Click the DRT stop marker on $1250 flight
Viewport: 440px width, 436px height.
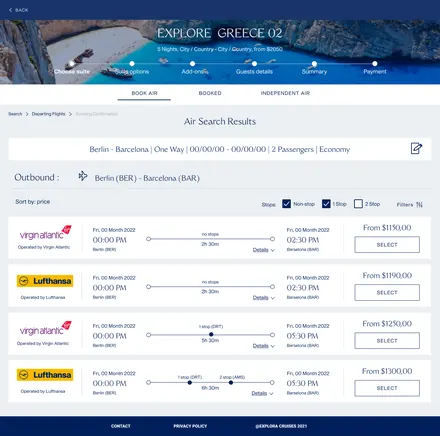(x=211, y=334)
